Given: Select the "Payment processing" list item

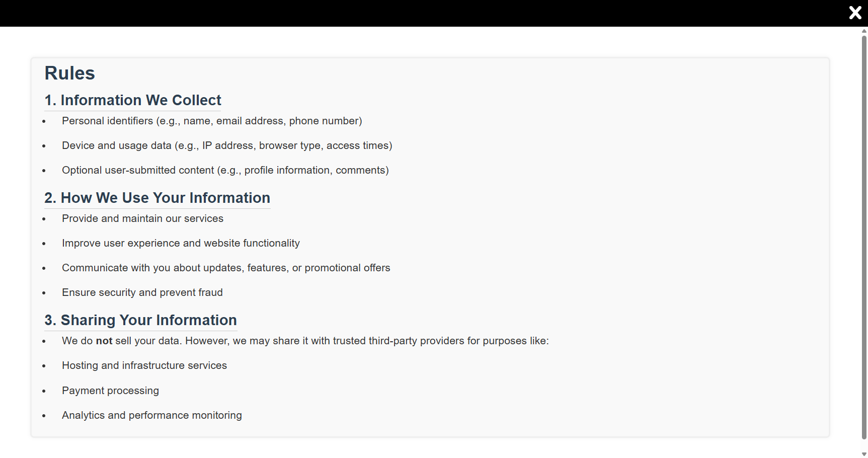Looking at the screenshot, I should [x=110, y=391].
